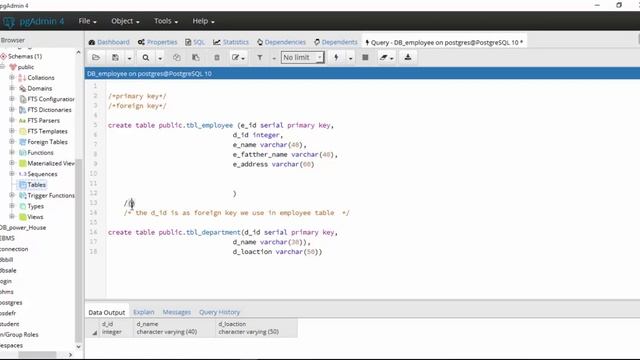Click the Clear eraser icon
Image resolution: width=640 pixels, height=360 pixels.
383,58
